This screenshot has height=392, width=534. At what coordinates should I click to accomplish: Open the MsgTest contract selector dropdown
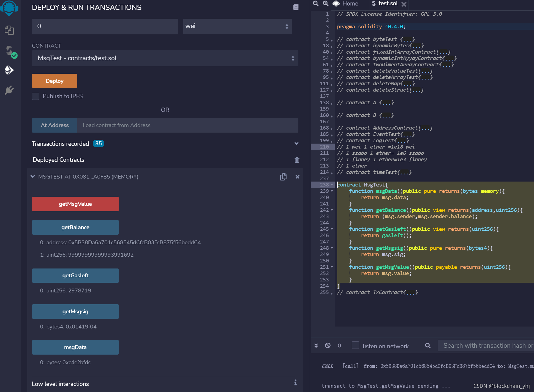click(165, 58)
